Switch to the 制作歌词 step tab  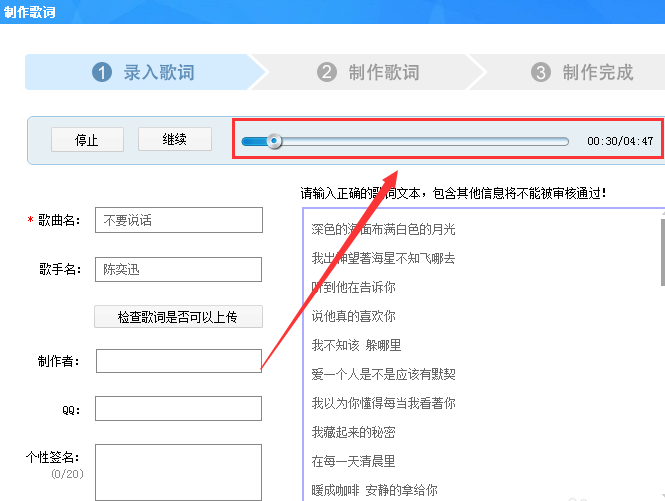[367, 72]
